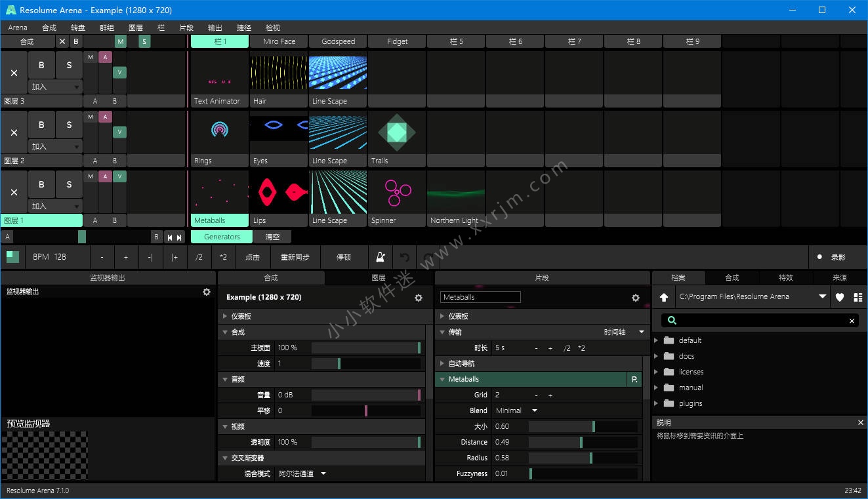Adjust the Distance slider
The image size is (868, 499).
(x=583, y=442)
